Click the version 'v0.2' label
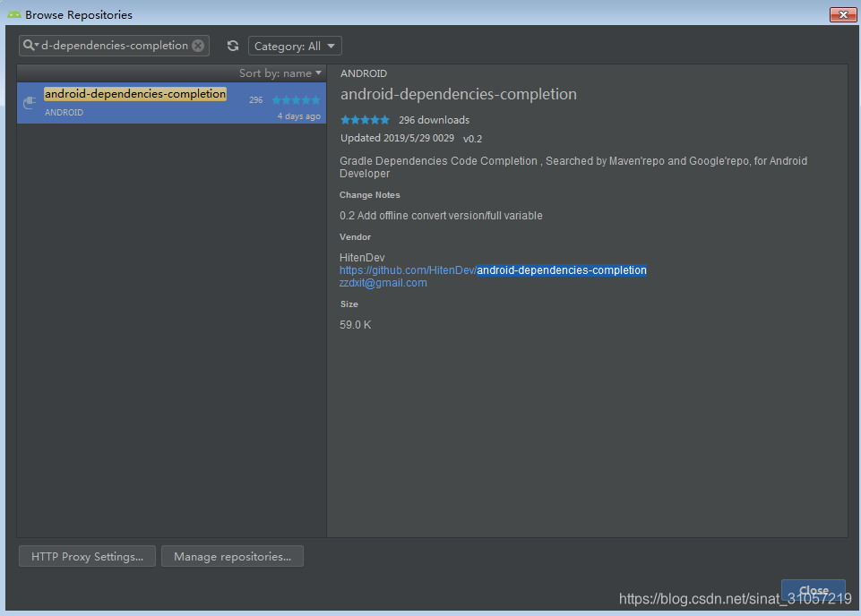Viewport: 861px width, 616px height. point(472,139)
